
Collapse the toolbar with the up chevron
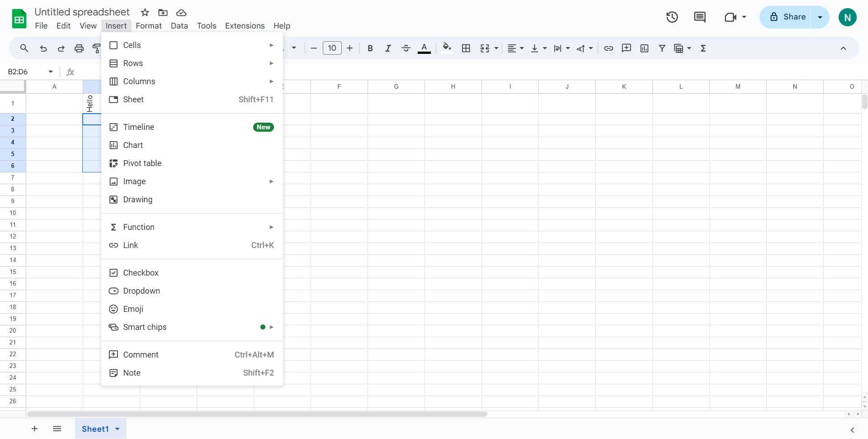coord(843,48)
